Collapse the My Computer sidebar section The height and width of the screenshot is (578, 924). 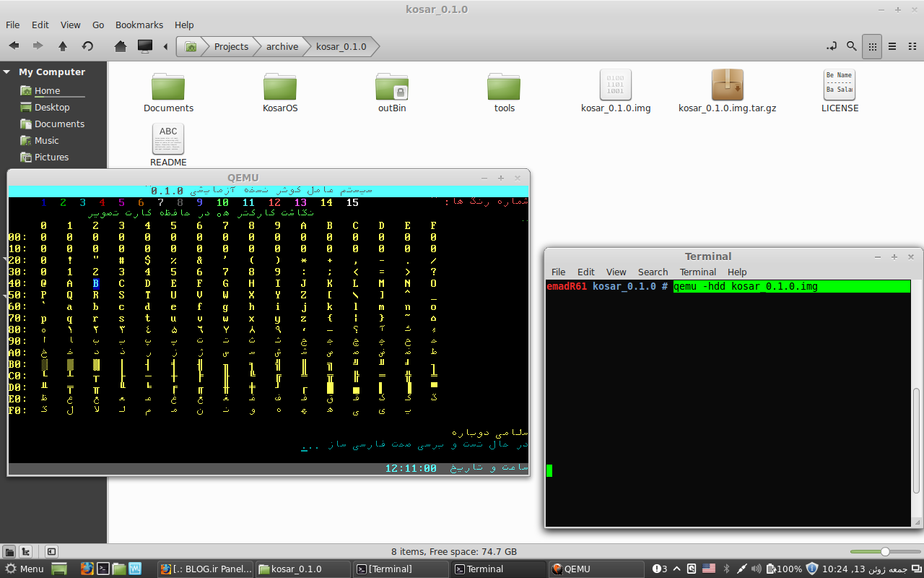6,72
